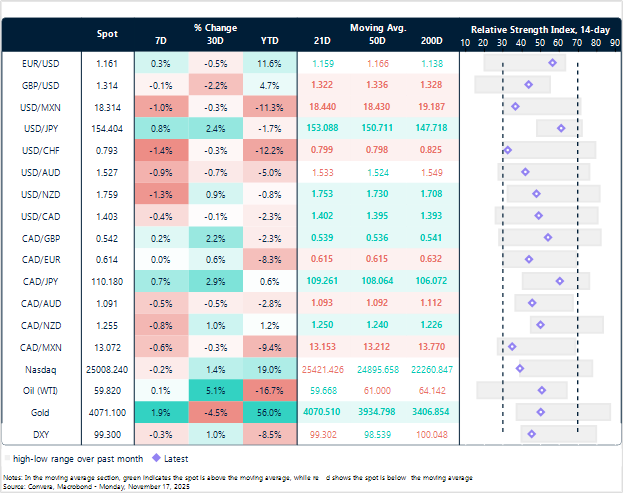Select the Gold YTD 56.0% cell
The height and width of the screenshot is (495, 625).
(270, 411)
